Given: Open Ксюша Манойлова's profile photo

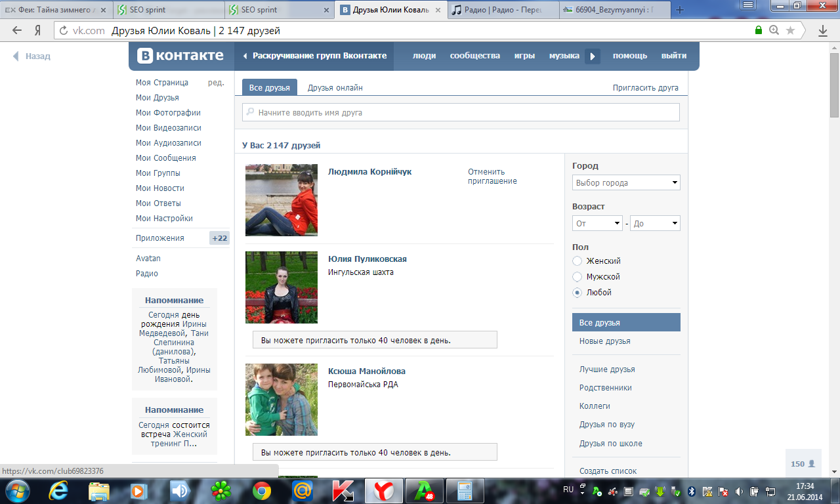Looking at the screenshot, I should tap(282, 400).
